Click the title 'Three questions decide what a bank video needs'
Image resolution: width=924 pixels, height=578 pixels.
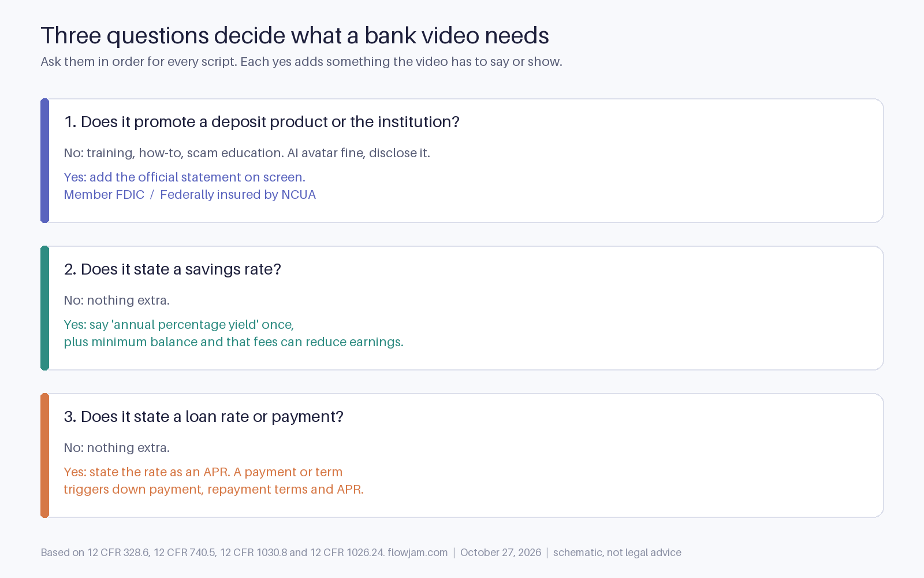click(295, 36)
